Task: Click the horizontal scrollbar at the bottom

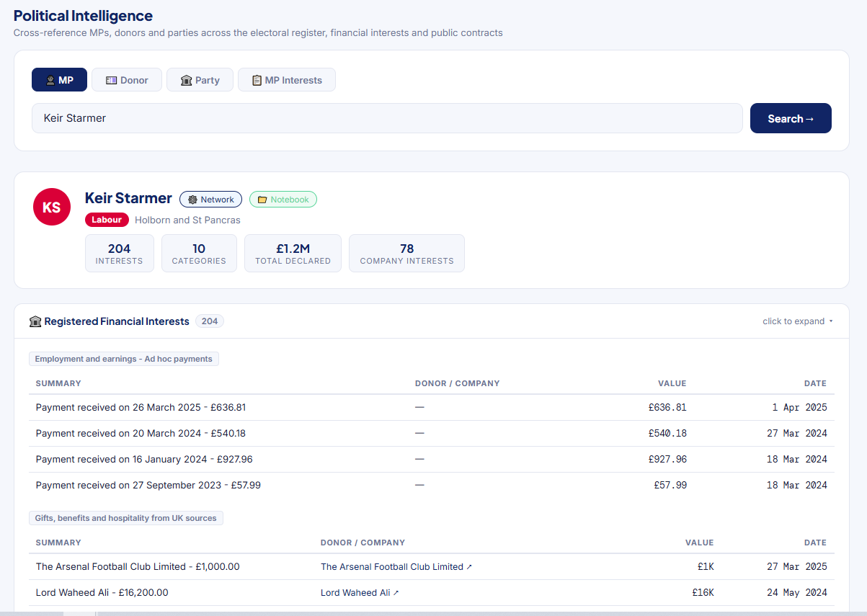Action: tap(433, 614)
